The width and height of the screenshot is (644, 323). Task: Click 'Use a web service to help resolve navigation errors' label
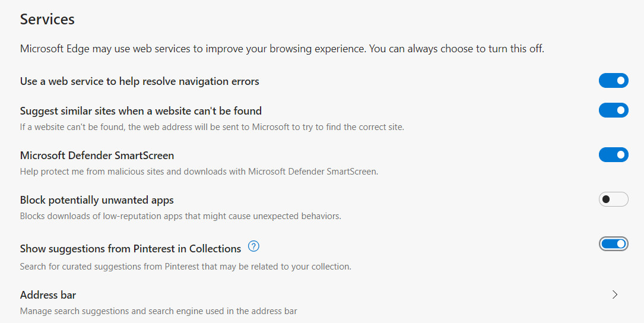[x=139, y=81]
